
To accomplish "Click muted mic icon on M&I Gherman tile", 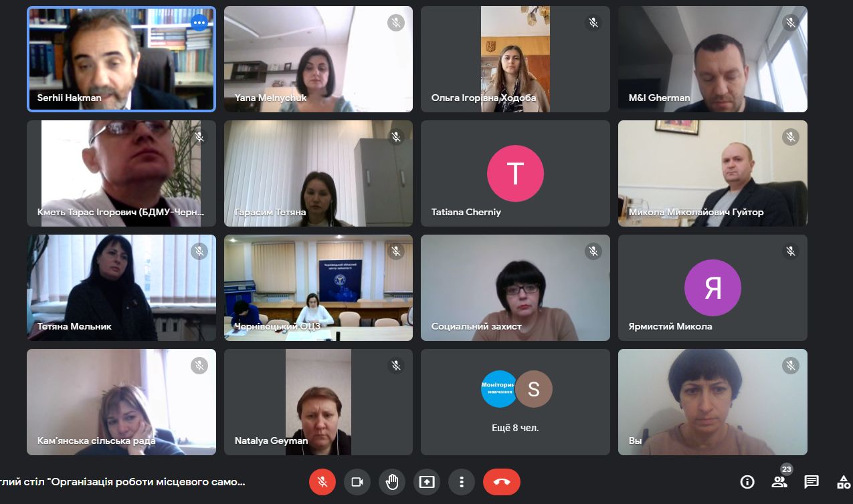I will [791, 23].
